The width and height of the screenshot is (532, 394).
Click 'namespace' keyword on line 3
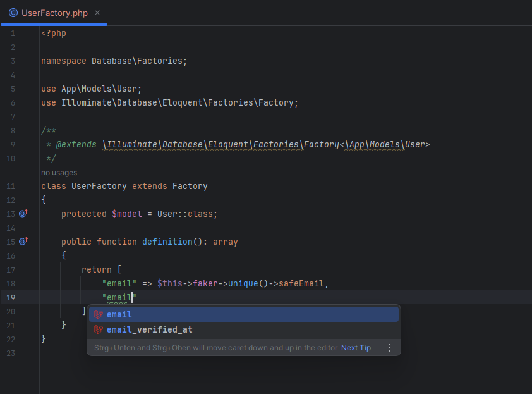pos(64,61)
